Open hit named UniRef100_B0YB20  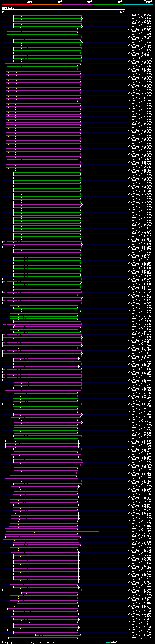coord(139,340)
